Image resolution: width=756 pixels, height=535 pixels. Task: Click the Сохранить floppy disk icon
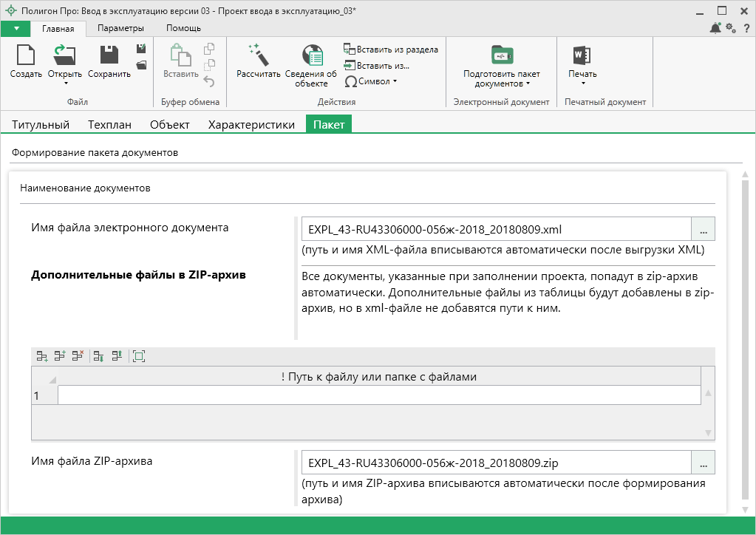pyautogui.click(x=109, y=56)
